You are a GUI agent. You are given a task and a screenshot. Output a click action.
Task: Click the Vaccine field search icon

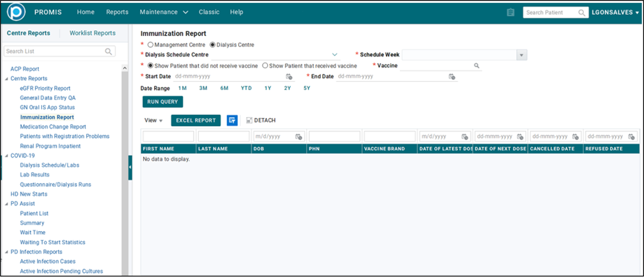click(476, 66)
